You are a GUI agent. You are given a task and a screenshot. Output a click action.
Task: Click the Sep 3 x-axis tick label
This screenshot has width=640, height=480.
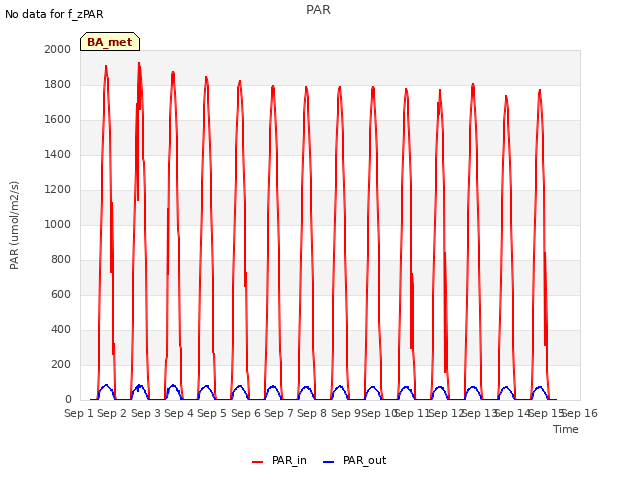pos(146,413)
